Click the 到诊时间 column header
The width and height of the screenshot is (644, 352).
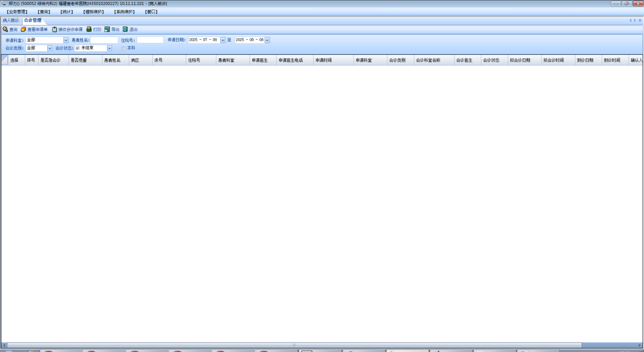tap(616, 60)
